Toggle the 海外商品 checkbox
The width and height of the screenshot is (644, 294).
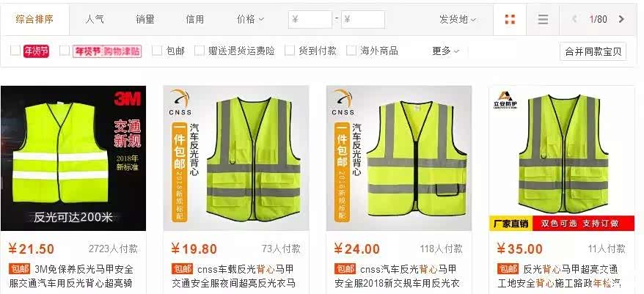(351, 51)
